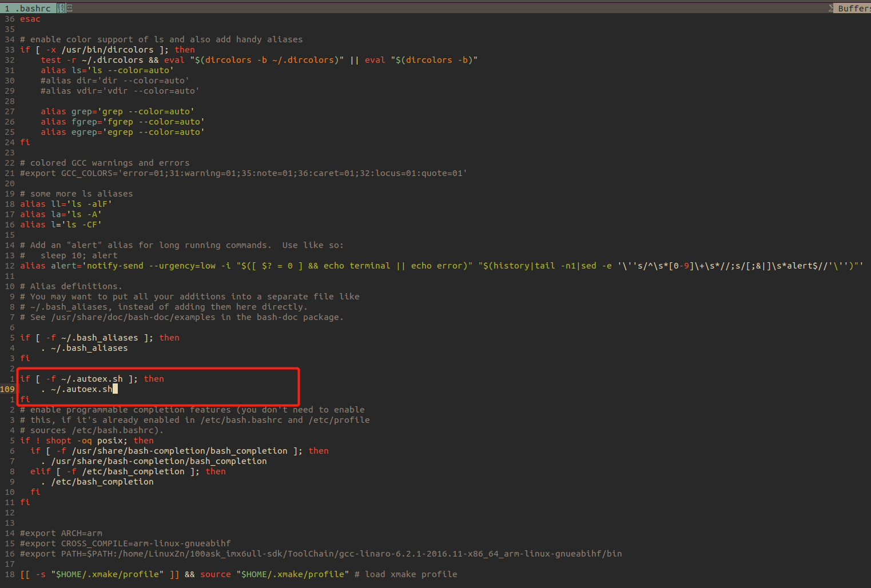Click the 'elif [ -f /etc/bash_completion ]' line

coord(128,471)
